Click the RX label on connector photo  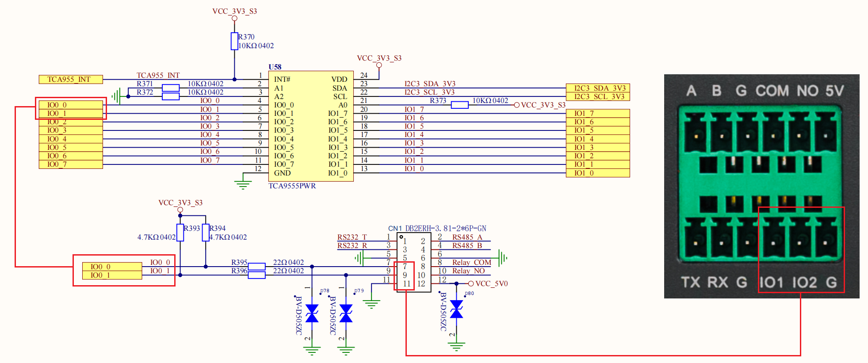tap(718, 282)
